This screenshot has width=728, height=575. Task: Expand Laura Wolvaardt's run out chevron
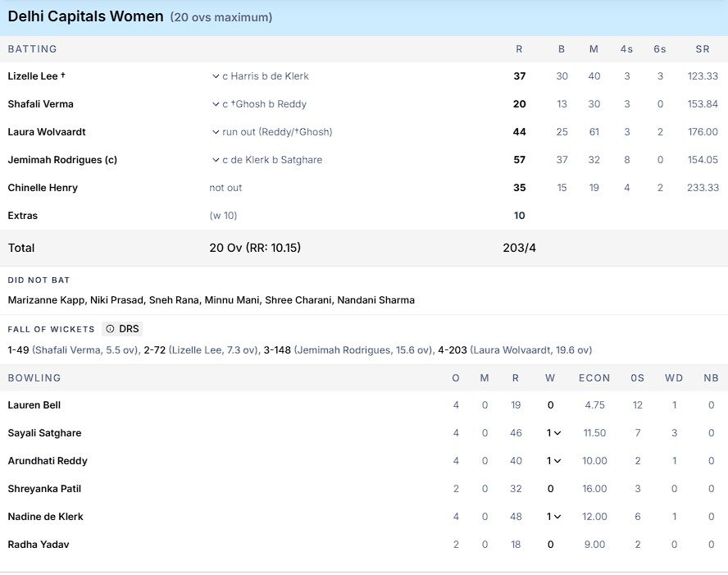215,131
